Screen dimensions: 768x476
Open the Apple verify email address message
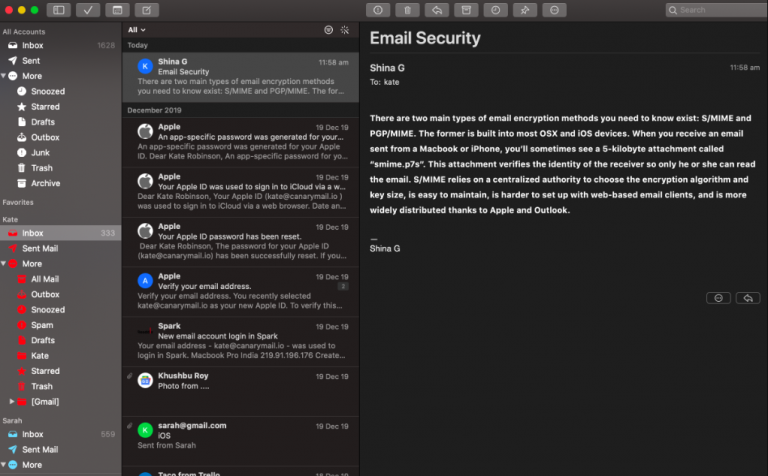[x=240, y=291]
